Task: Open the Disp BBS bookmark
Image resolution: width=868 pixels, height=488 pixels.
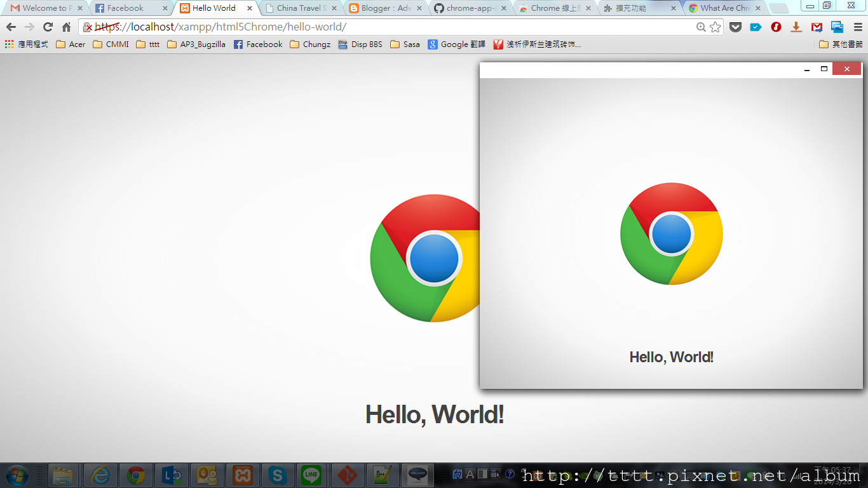Action: [360, 44]
